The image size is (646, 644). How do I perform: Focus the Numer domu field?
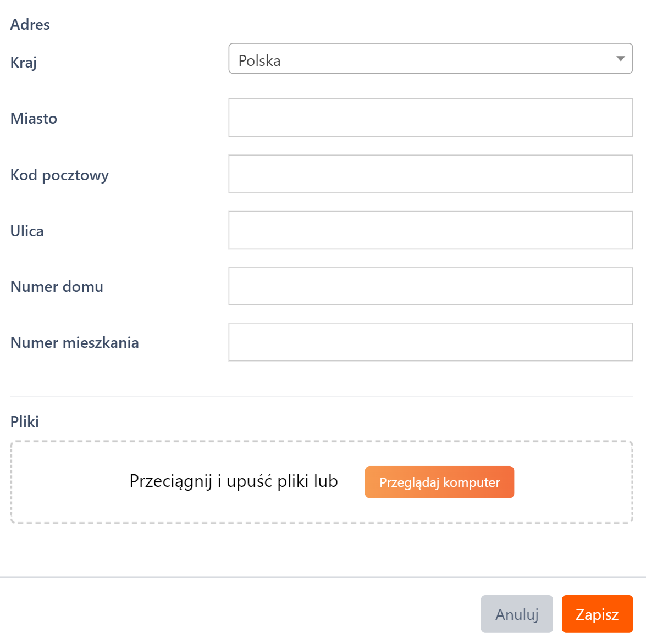coord(430,286)
